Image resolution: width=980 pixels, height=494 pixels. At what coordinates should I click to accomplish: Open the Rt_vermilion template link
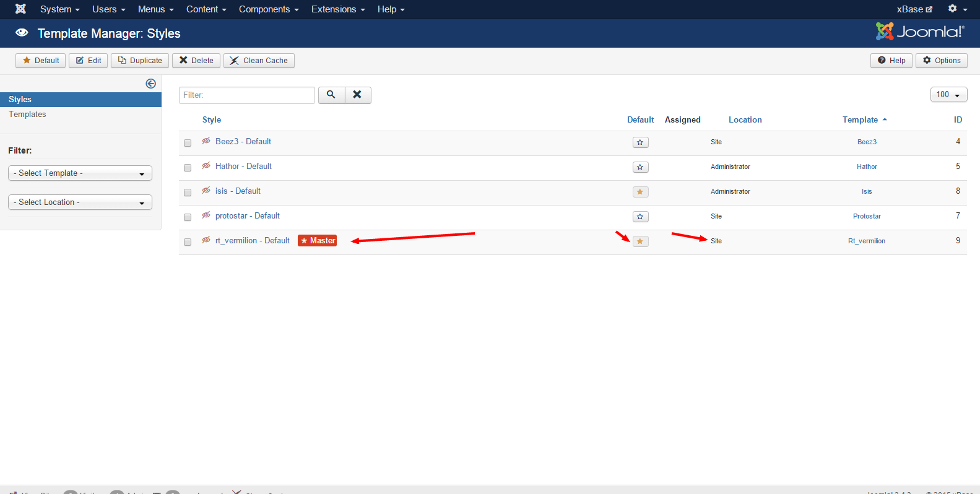point(867,241)
